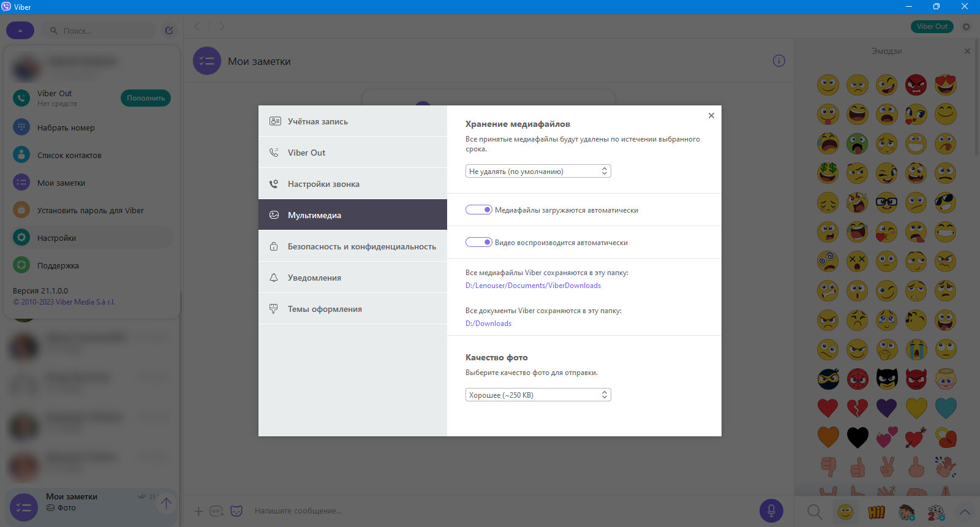Open the GIF picker icon

pyautogui.click(x=217, y=511)
